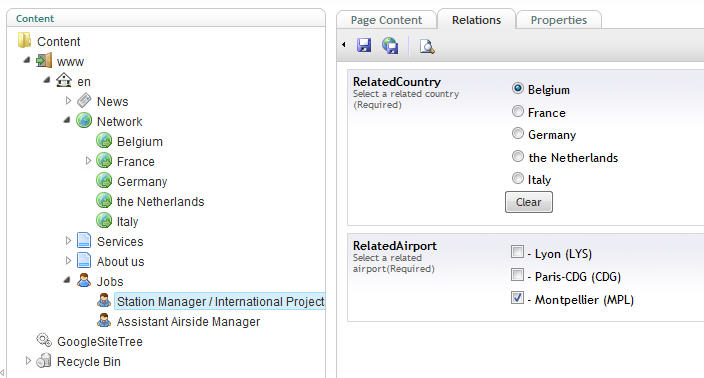This screenshot has height=378, width=704.
Task: Click the small toolbar collapse arrow
Action: (x=343, y=44)
